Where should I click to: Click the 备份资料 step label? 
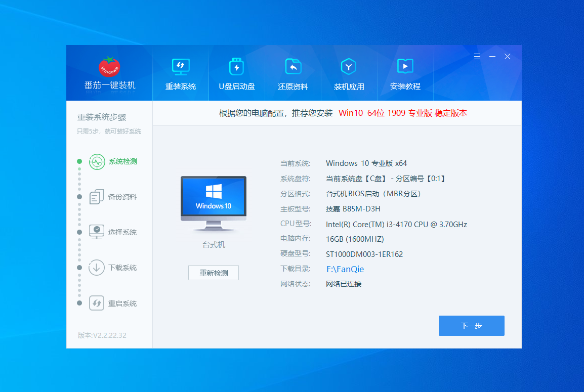click(x=122, y=197)
